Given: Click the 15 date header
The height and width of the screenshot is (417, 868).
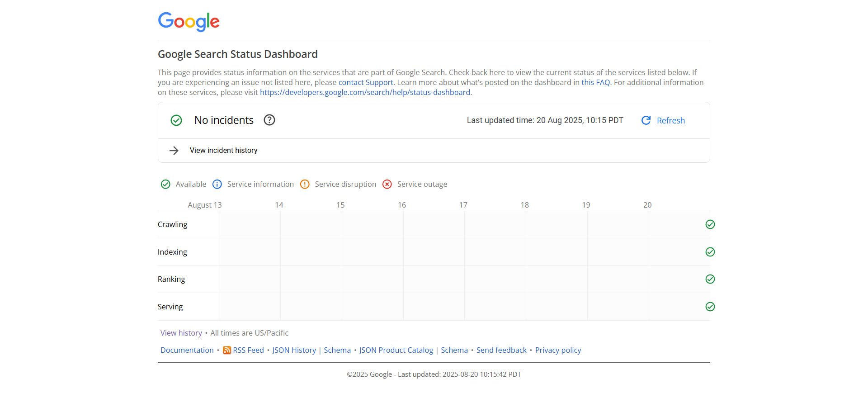Looking at the screenshot, I should [x=340, y=205].
